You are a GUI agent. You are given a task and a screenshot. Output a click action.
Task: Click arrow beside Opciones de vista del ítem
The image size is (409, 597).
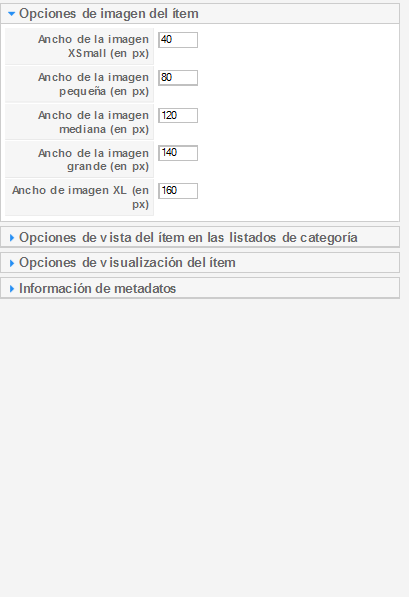[11, 238]
